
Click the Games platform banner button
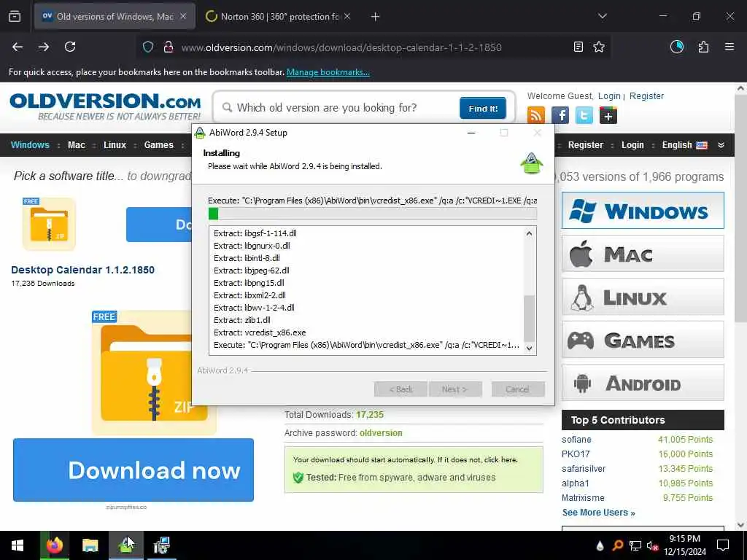tap(643, 340)
